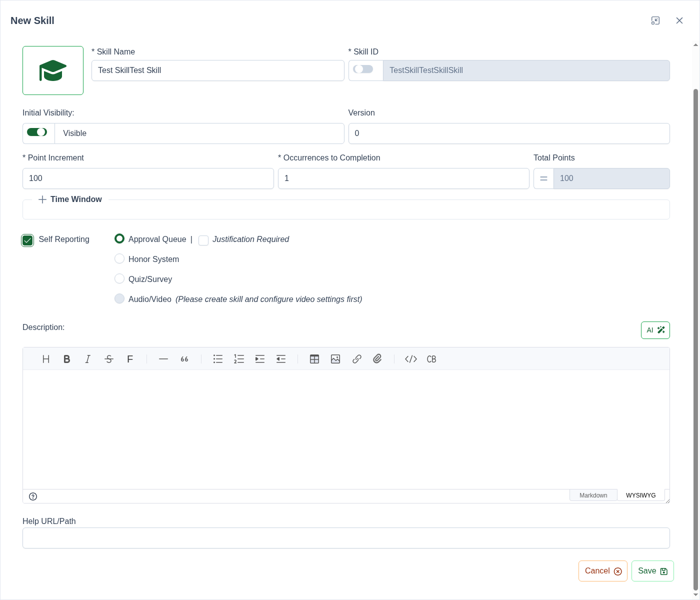Switch editor to Markdown mode
The width and height of the screenshot is (700, 600).
(x=593, y=495)
